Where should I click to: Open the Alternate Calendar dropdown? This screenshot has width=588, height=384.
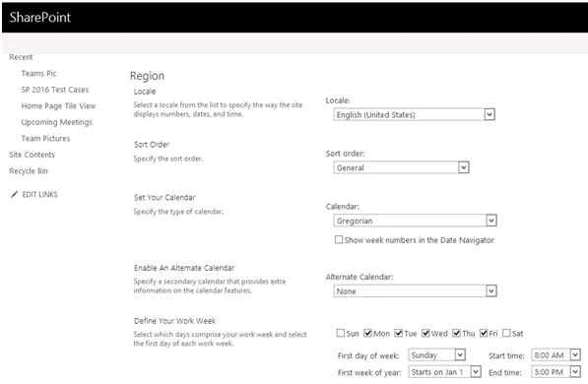click(x=415, y=291)
